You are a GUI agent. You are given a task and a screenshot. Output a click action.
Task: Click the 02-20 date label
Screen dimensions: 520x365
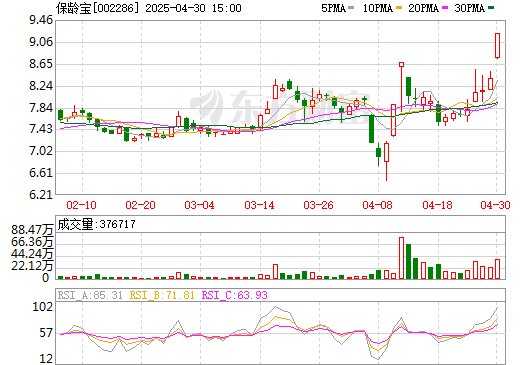[141, 205]
